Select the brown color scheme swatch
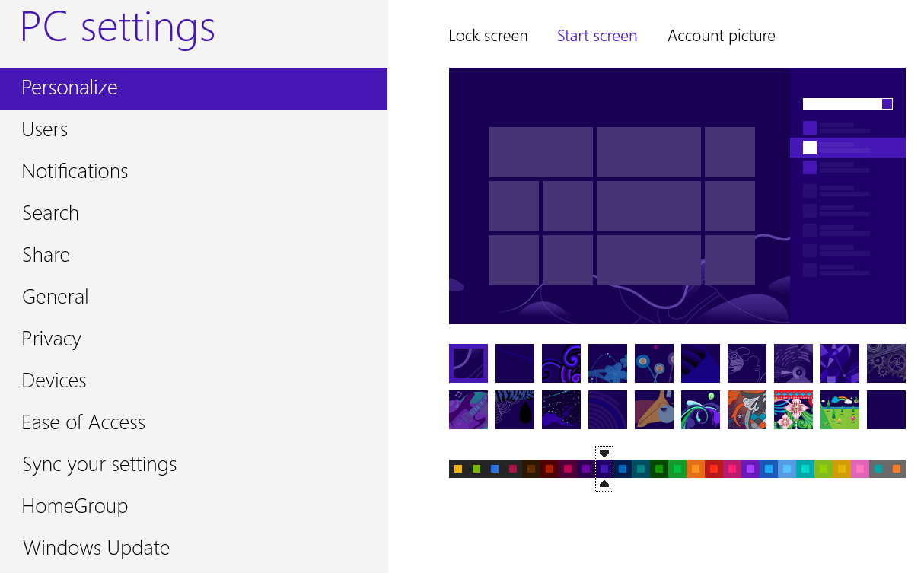The height and width of the screenshot is (573, 924). point(531,469)
